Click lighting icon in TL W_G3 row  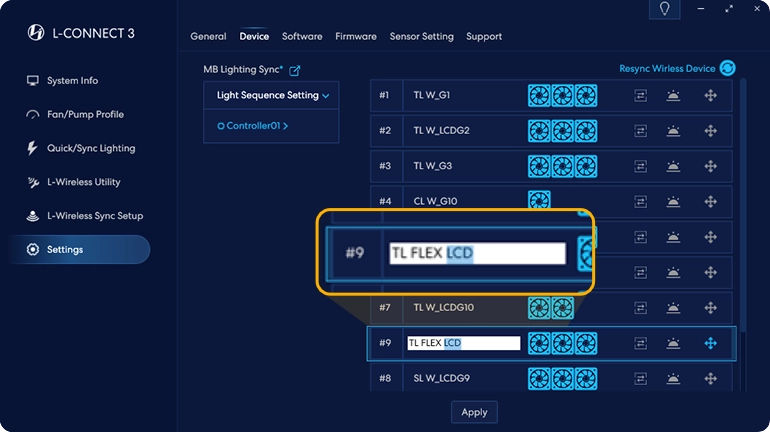click(x=673, y=166)
